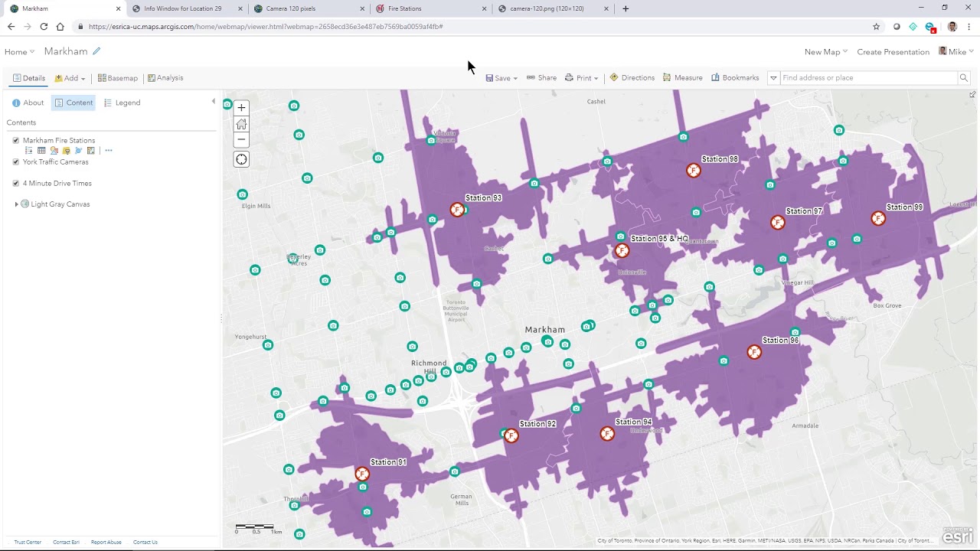
Task: Open Directions tool
Action: pyautogui.click(x=632, y=78)
